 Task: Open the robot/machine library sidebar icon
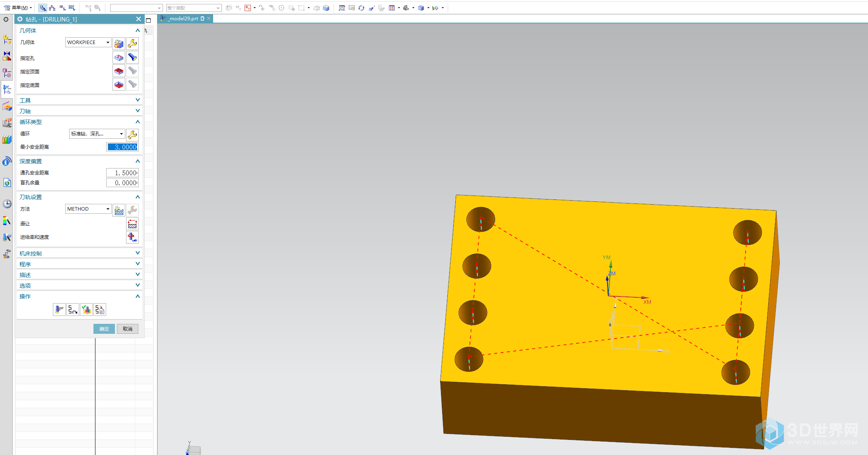[x=7, y=254]
